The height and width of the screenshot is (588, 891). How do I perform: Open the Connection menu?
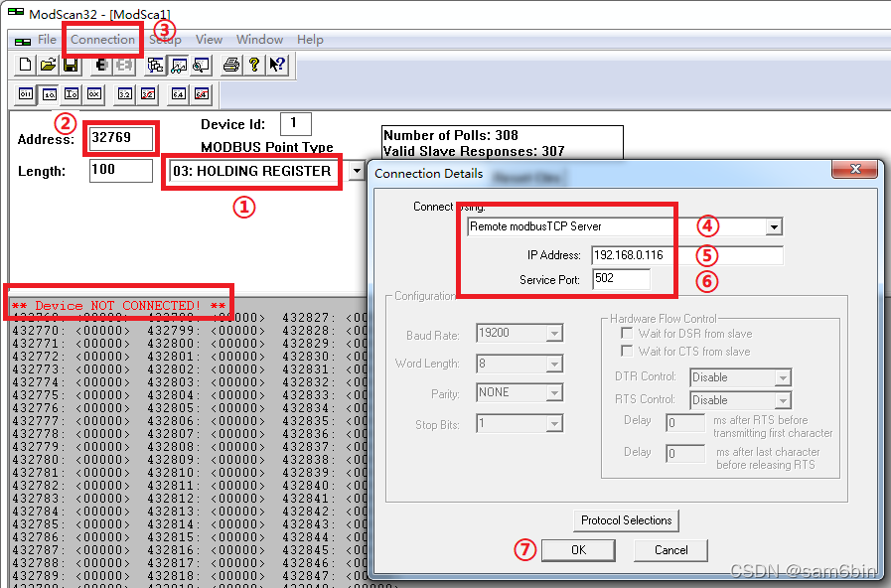tap(103, 40)
